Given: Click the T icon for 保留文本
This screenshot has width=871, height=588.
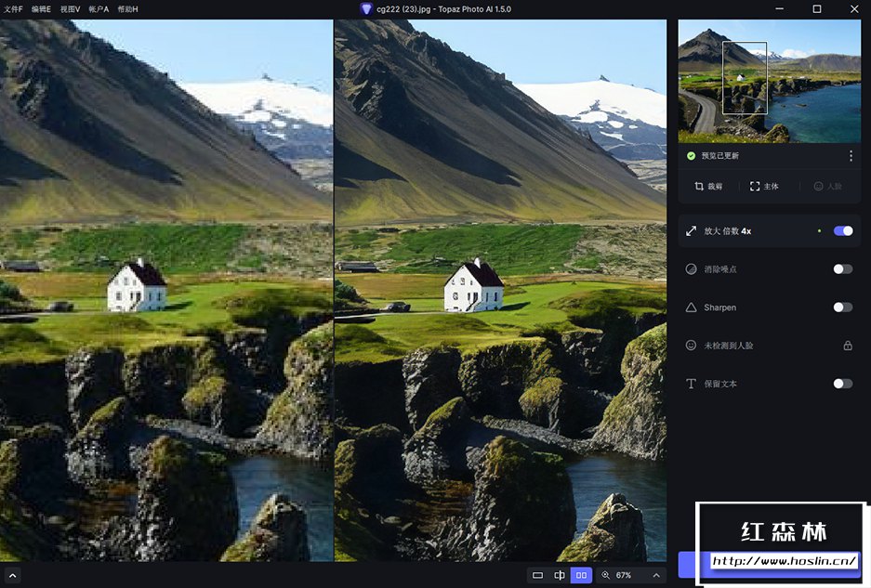Looking at the screenshot, I should point(691,384).
